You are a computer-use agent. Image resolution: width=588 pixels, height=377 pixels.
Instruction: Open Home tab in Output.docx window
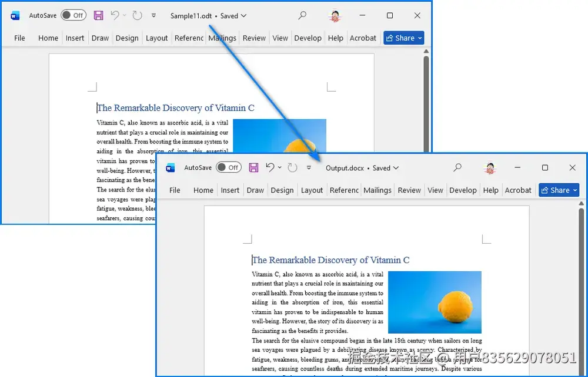point(203,190)
